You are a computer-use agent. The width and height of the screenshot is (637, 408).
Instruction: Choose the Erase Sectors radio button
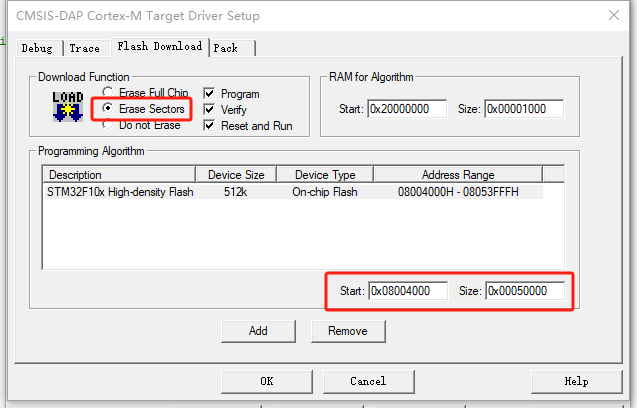pos(108,109)
